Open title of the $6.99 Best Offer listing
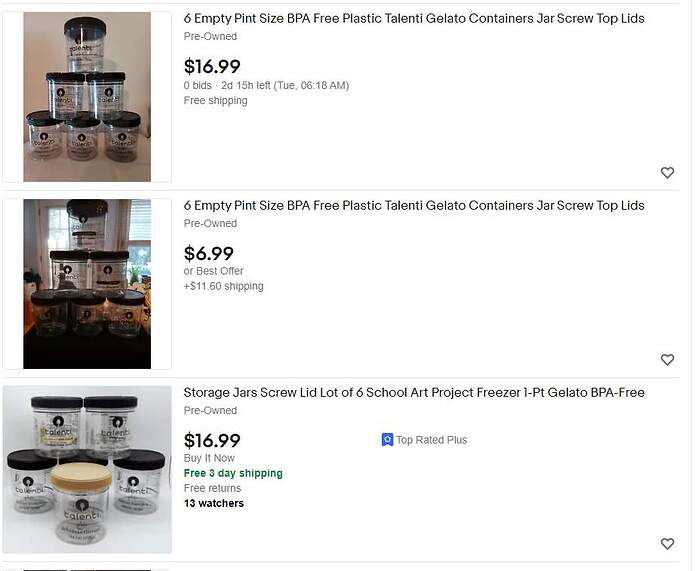 [414, 206]
